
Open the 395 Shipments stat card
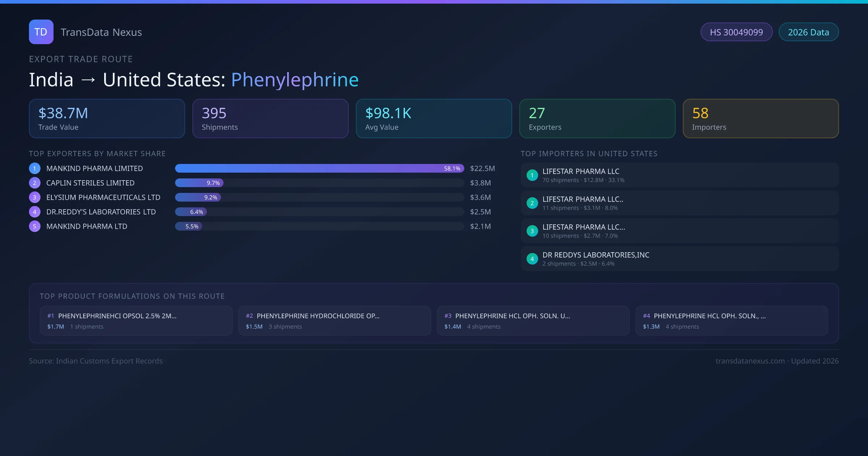click(270, 119)
